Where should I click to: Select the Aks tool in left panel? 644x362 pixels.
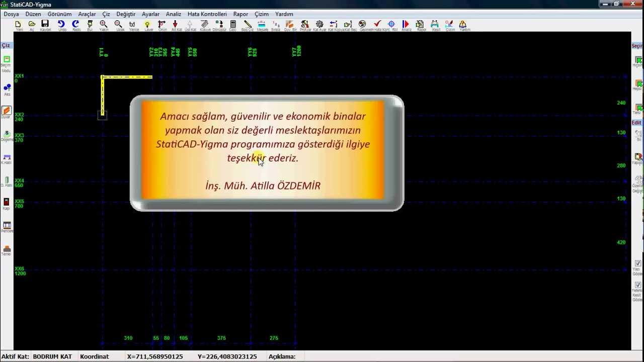click(7, 89)
